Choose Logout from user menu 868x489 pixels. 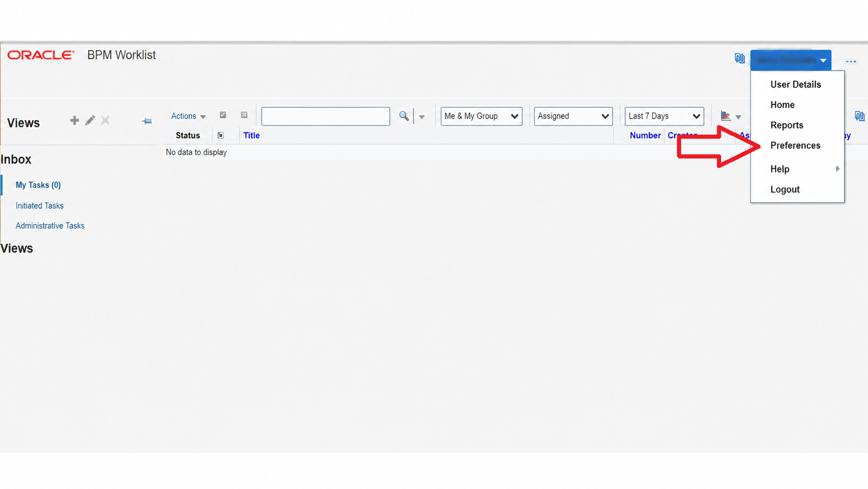[x=785, y=190]
